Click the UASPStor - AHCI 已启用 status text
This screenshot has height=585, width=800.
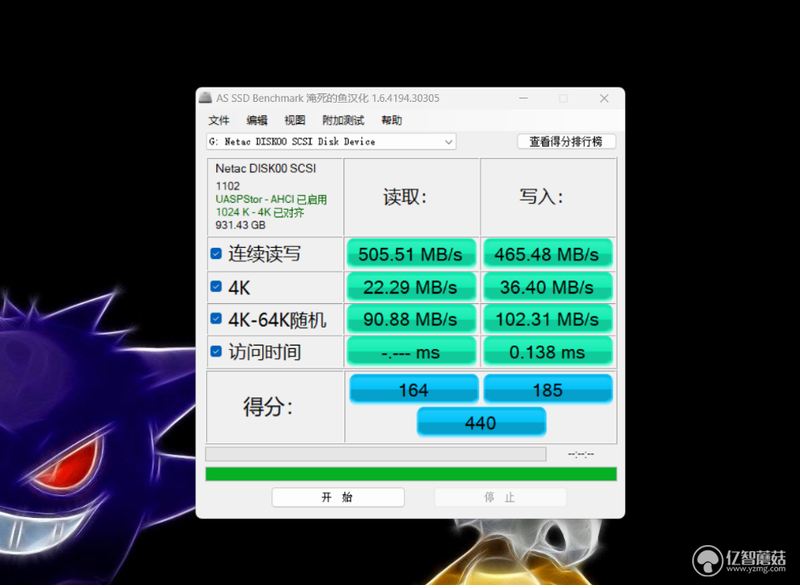point(271,199)
